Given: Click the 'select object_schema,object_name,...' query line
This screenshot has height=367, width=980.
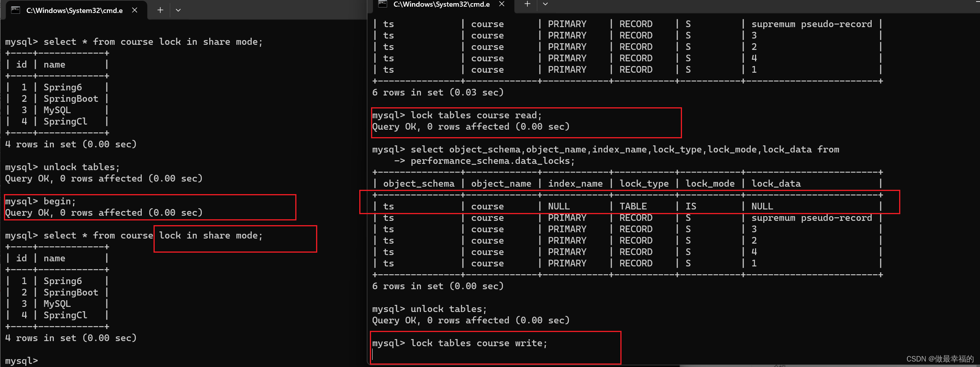Looking at the screenshot, I should tap(606, 149).
